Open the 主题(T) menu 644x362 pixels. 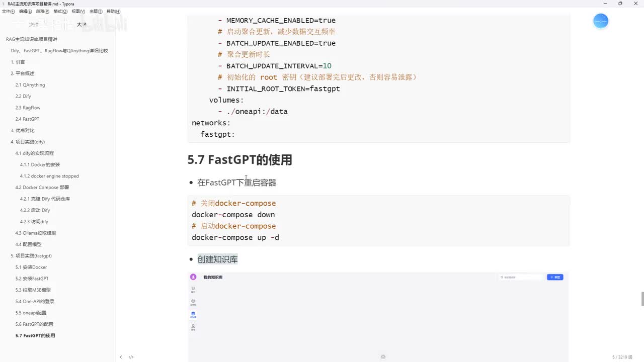click(96, 11)
